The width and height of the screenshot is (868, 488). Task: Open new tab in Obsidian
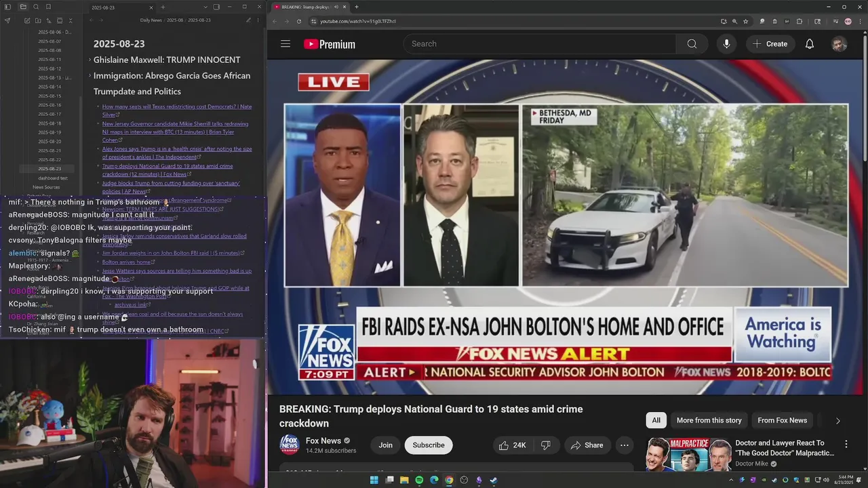click(163, 7)
